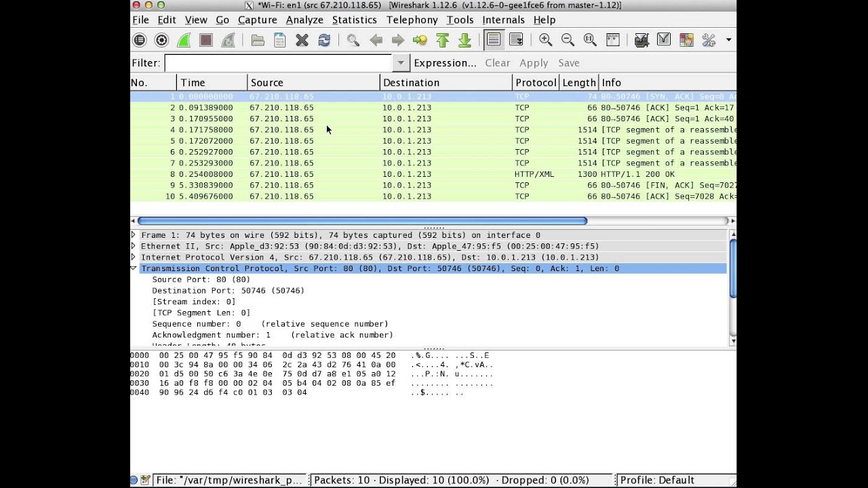Open coloring rules editor
This screenshot has width=868, height=488.
686,41
